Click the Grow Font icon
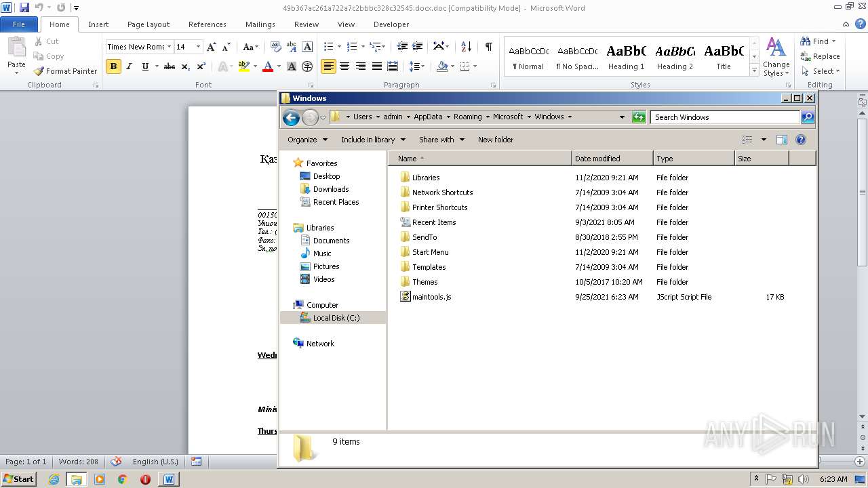The image size is (868, 488). [212, 47]
